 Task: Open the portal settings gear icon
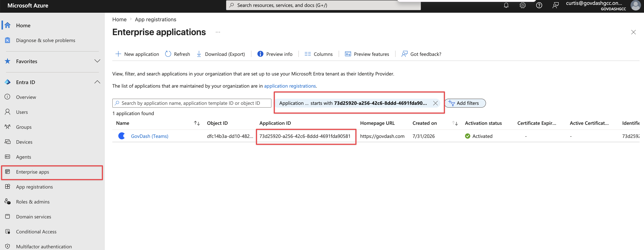(523, 5)
